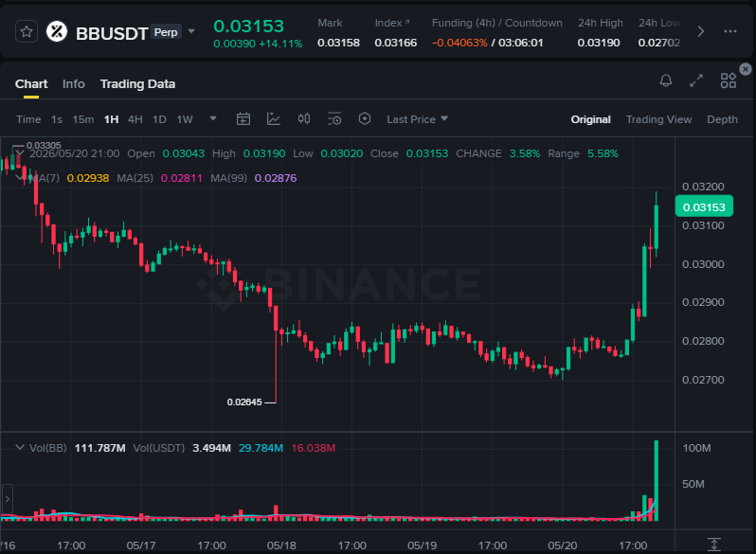This screenshot has width=756, height=554.
Task: Select the 15m interval
Action: click(83, 119)
